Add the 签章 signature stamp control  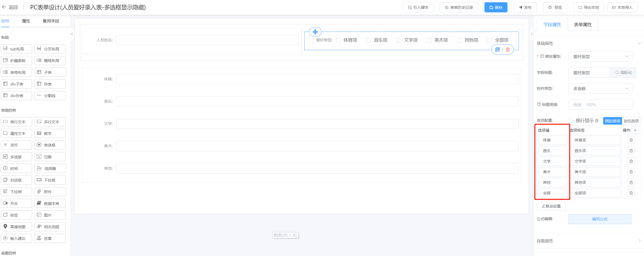click(50, 238)
